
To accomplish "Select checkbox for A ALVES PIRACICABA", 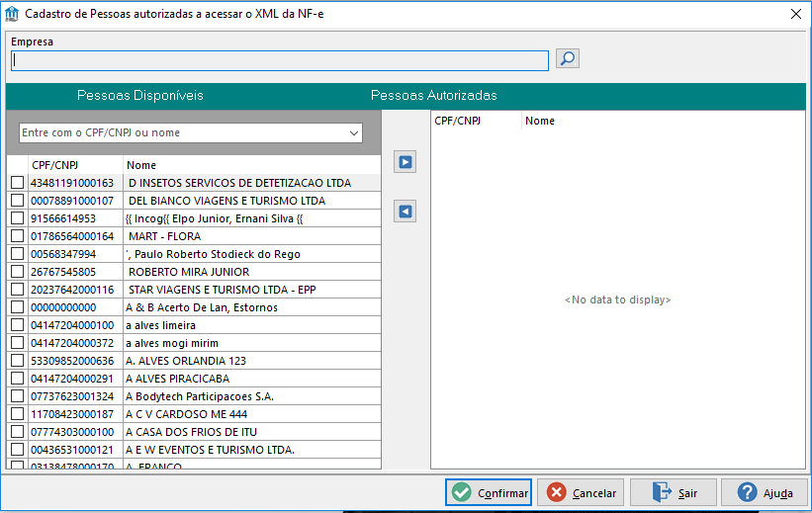I will point(18,379).
